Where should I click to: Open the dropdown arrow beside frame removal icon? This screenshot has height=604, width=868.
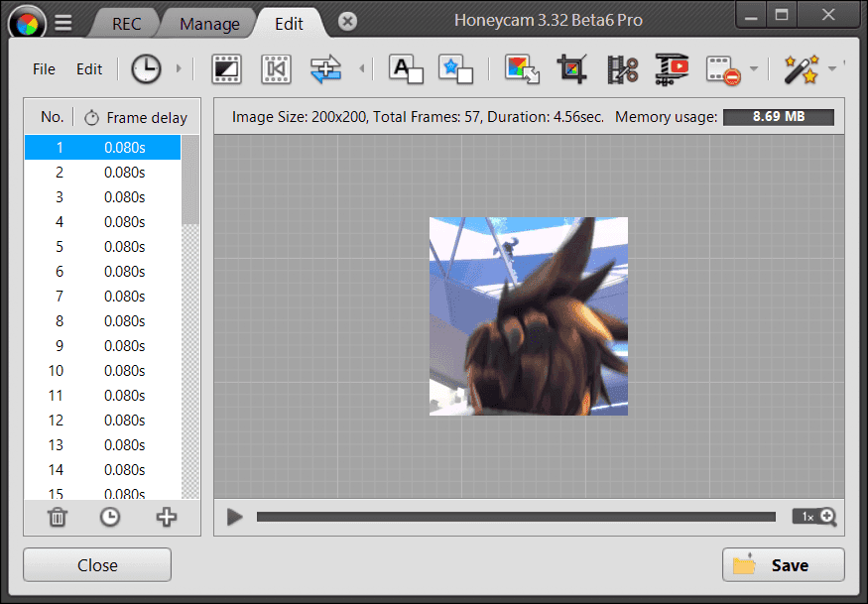pos(754,68)
